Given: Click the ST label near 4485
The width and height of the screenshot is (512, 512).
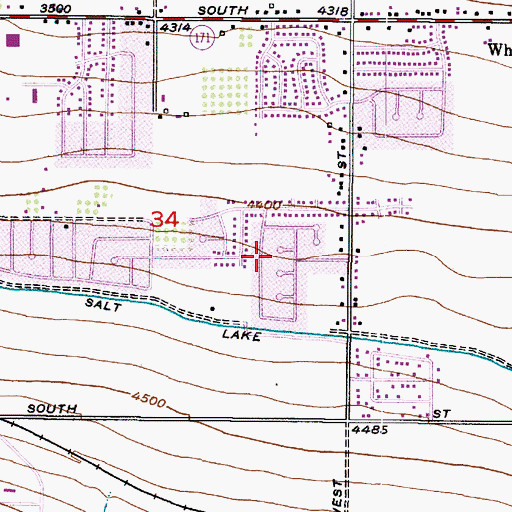Looking at the screenshot, I should click(442, 414).
